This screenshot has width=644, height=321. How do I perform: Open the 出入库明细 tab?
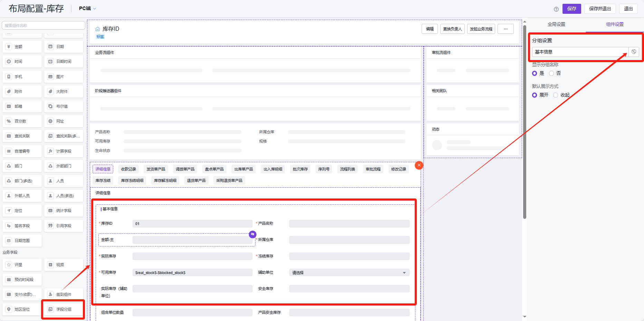click(x=273, y=169)
